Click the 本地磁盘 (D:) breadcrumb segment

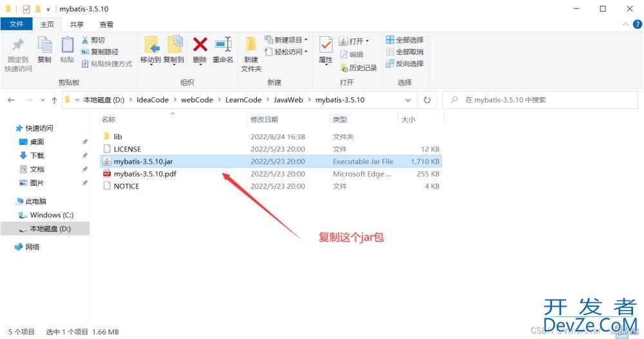(x=104, y=100)
